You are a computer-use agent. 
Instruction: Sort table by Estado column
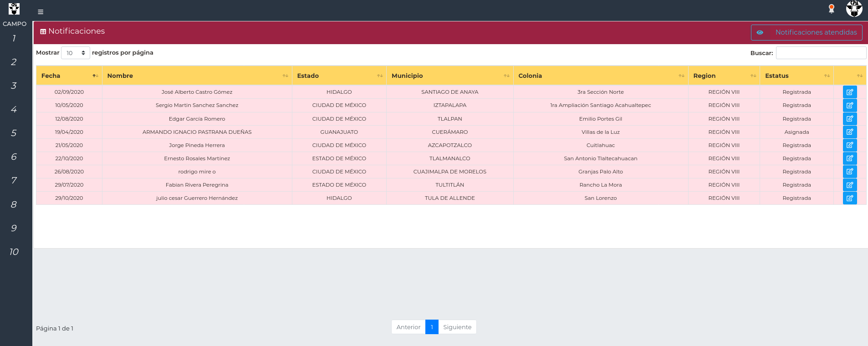click(339, 76)
